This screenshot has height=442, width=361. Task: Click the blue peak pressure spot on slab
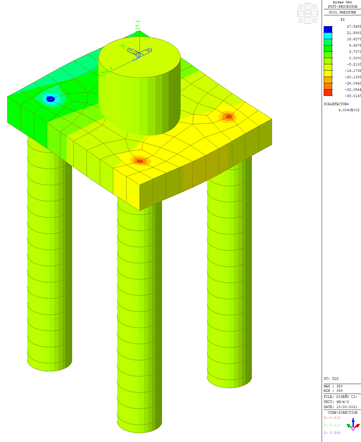tap(50, 99)
